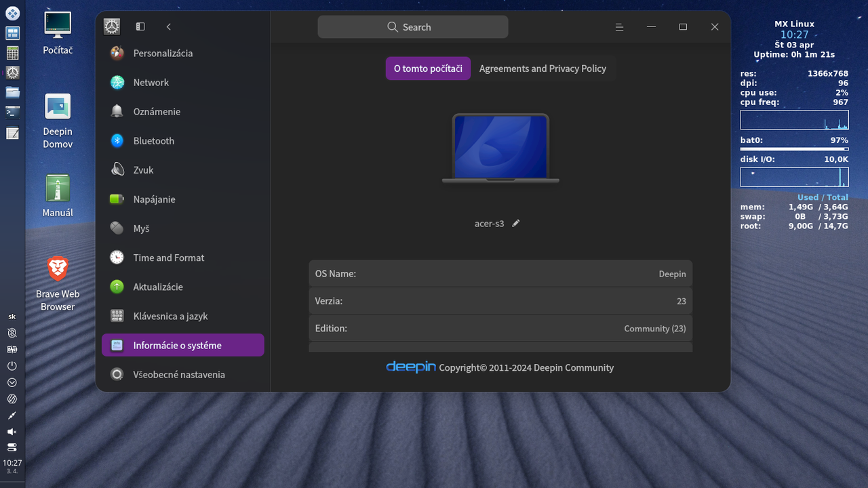Launch Brave Web Browser from desktop
Screen dimensions: 868x488
point(58,283)
